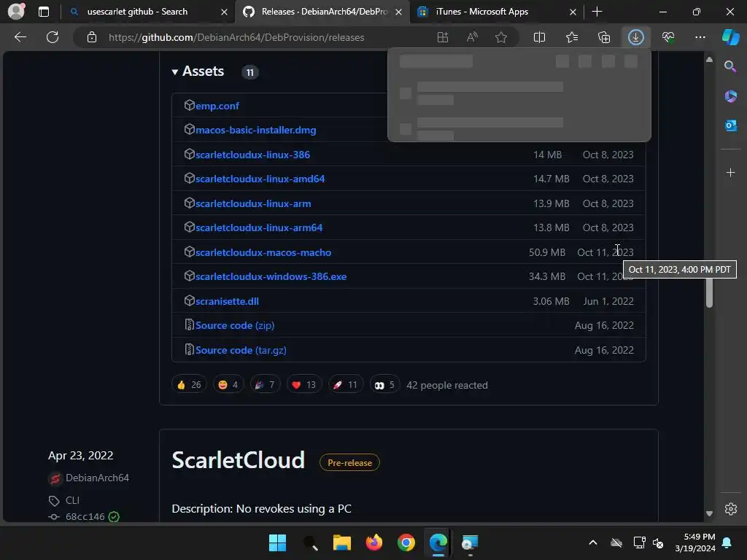The height and width of the screenshot is (560, 747).
Task: Select the Releases DebianArch64 tab
Action: pyautogui.click(x=324, y=12)
